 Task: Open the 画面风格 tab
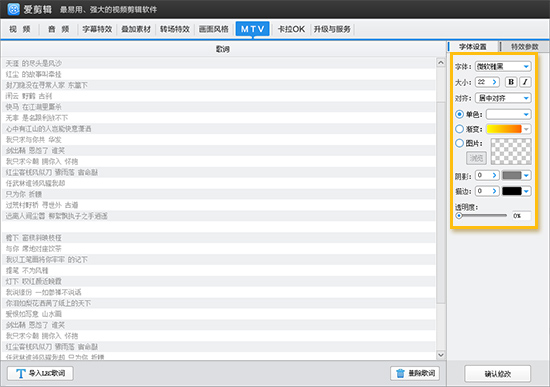(214, 29)
